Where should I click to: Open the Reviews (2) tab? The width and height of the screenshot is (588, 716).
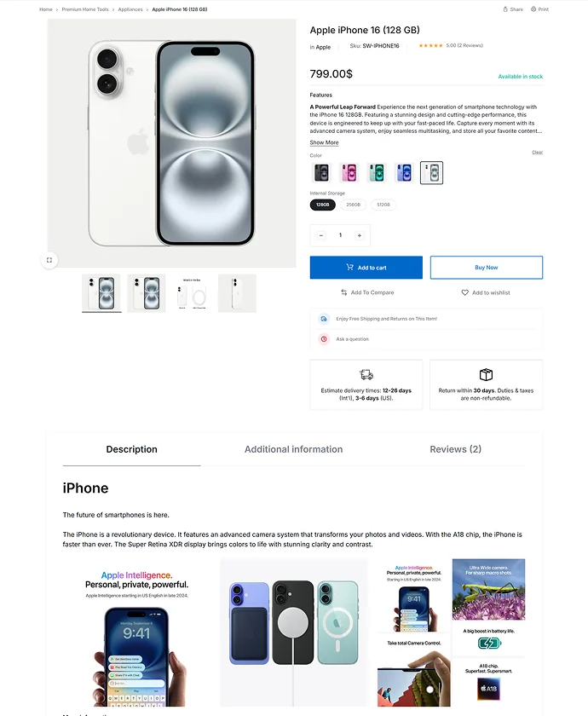[456, 449]
